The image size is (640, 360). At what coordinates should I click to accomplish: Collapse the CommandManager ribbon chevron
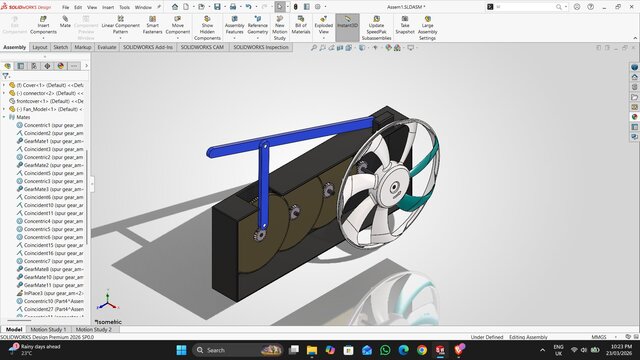(x=635, y=38)
